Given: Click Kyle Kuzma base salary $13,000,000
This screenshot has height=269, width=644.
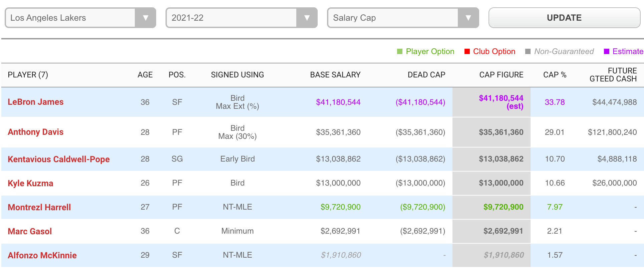Looking at the screenshot, I should [x=338, y=183].
